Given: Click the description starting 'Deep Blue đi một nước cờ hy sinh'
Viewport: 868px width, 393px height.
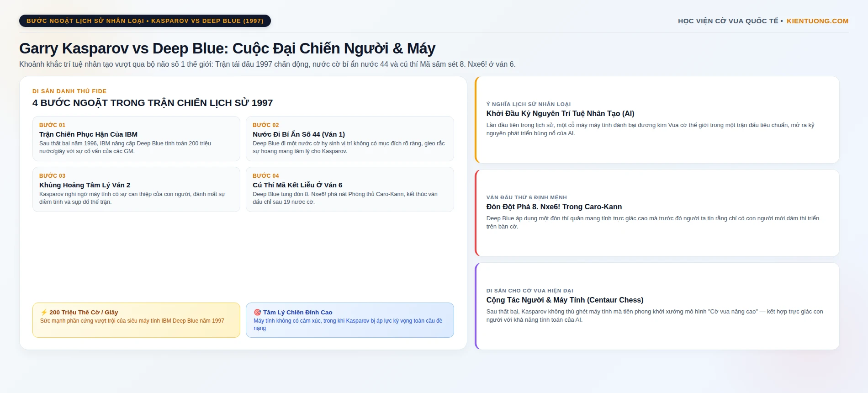Looking at the screenshot, I should [349, 147].
